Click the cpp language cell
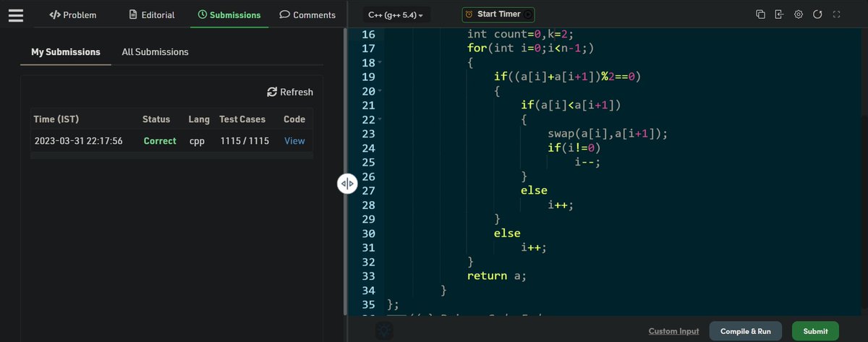This screenshot has width=868, height=342. click(x=197, y=141)
